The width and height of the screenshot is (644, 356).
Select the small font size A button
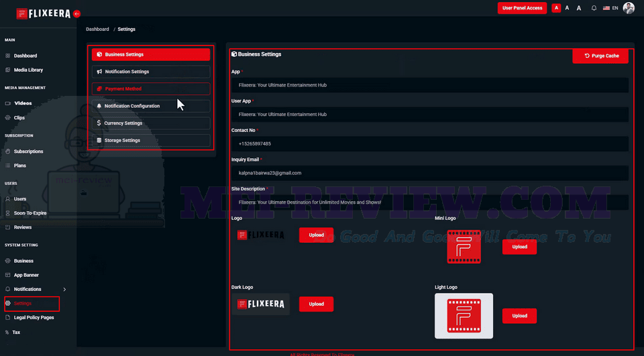(x=556, y=8)
